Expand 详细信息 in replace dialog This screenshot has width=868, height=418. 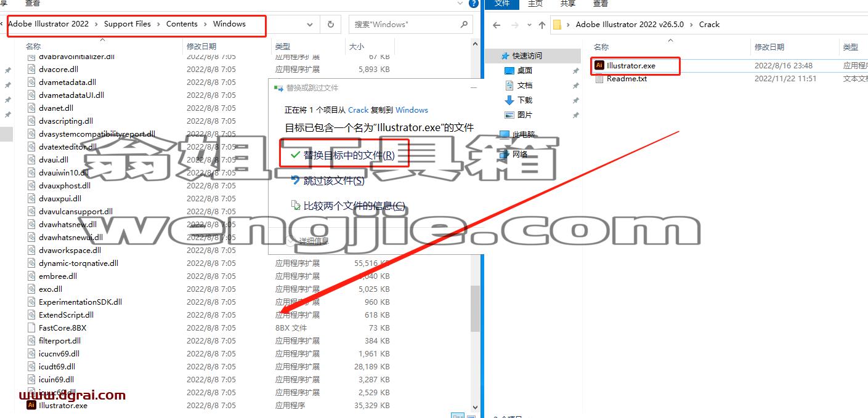[309, 241]
